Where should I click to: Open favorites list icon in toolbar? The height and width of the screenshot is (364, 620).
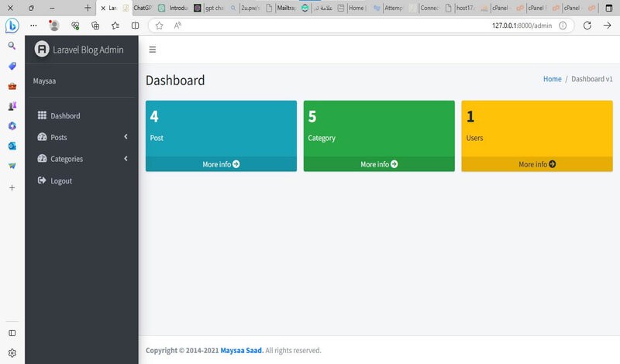tap(115, 26)
